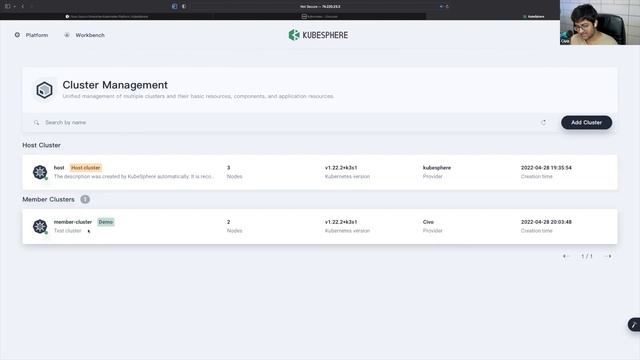640x360 pixels.
Task: Click the Workbench icon
Action: 67,35
